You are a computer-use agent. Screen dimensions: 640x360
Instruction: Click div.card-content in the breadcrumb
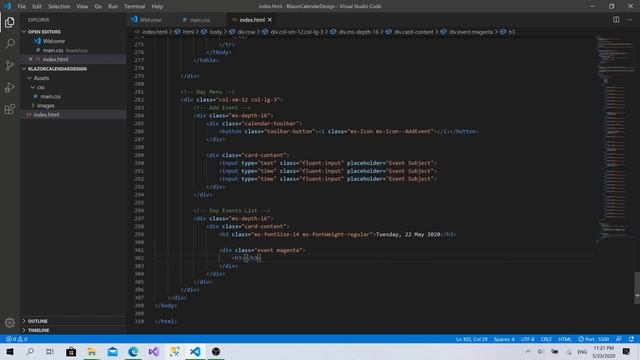(413, 32)
